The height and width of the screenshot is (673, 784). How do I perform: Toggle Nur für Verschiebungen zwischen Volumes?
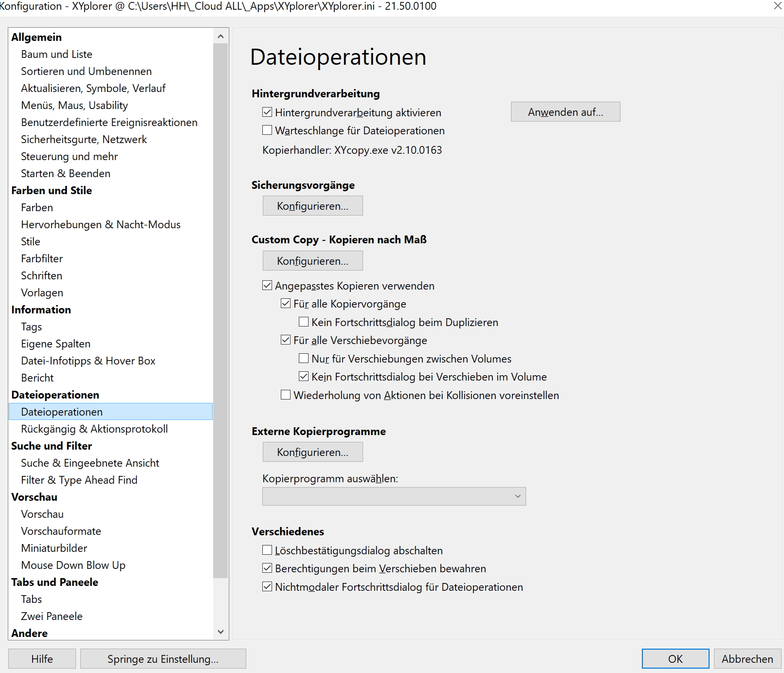304,359
